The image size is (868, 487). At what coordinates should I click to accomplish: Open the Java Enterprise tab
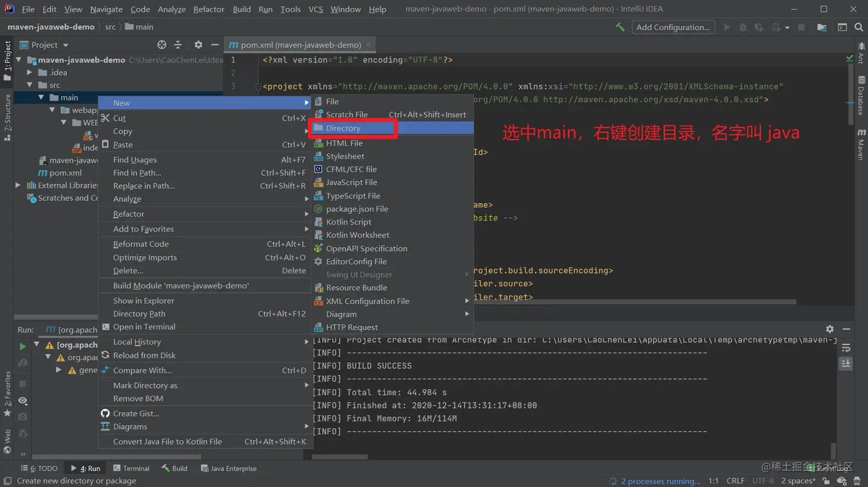[228, 469]
